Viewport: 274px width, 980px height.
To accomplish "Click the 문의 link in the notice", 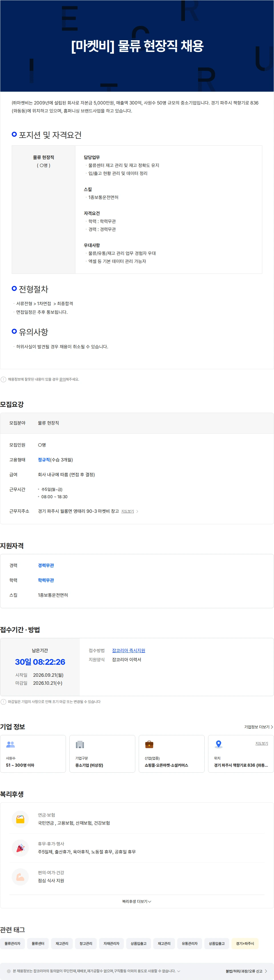I will pyautogui.click(x=62, y=379).
